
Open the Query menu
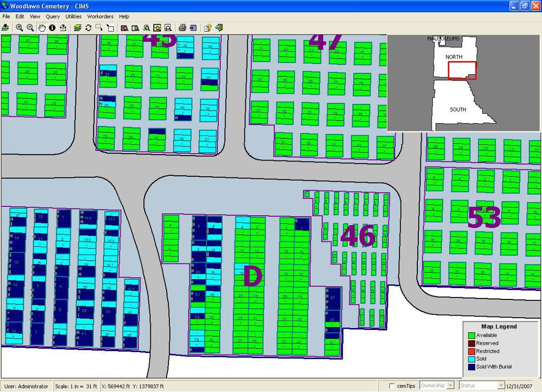coord(53,16)
